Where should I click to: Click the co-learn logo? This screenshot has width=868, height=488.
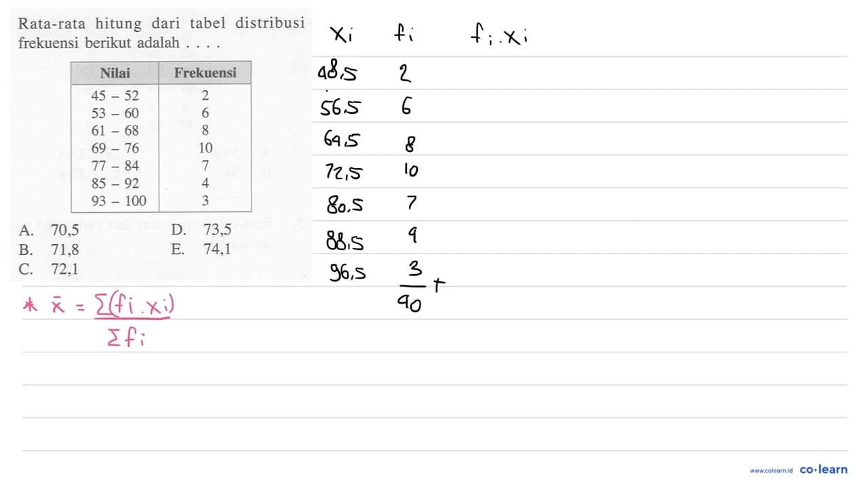pos(824,469)
